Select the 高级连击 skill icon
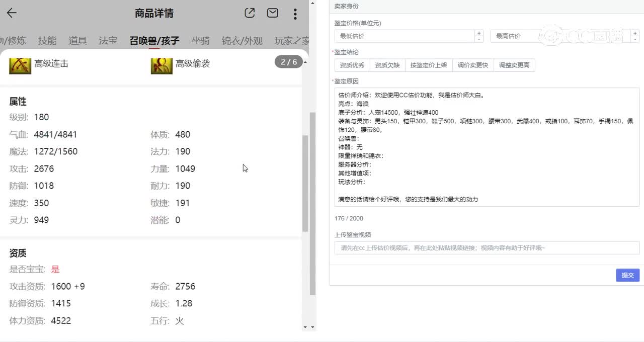Image resolution: width=644 pixels, height=342 pixels. 20,64
